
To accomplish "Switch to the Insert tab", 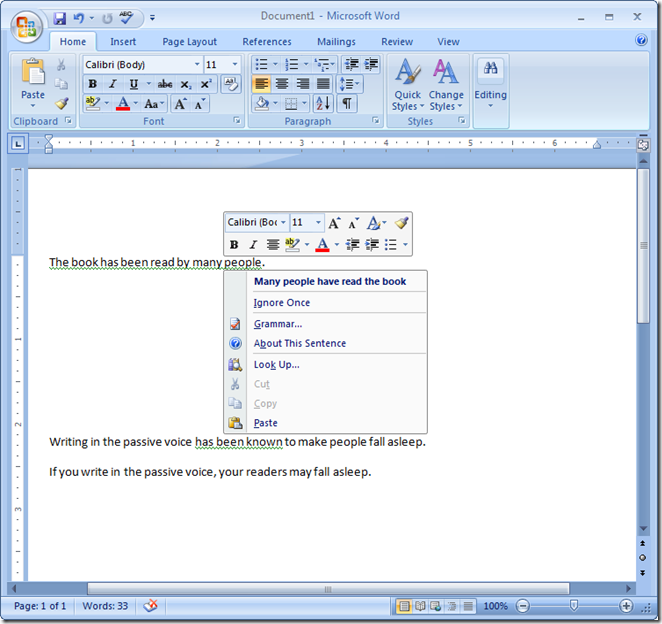I will click(x=123, y=41).
